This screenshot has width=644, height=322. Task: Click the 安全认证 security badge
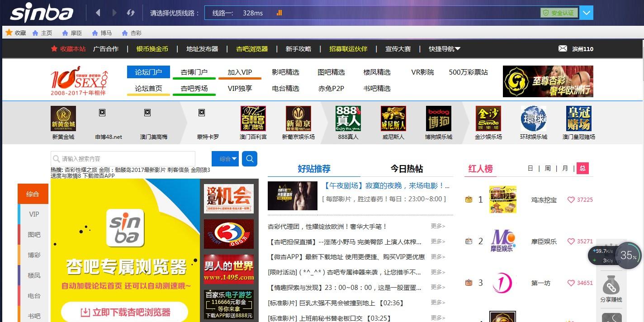pyautogui.click(x=559, y=13)
